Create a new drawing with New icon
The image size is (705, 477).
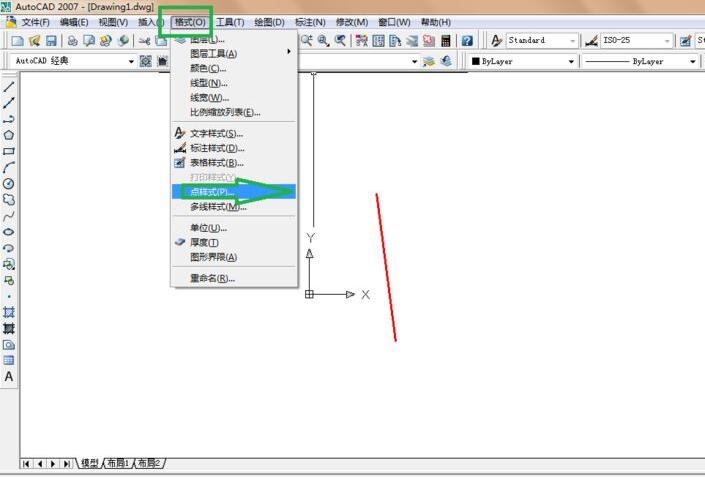(x=17, y=41)
